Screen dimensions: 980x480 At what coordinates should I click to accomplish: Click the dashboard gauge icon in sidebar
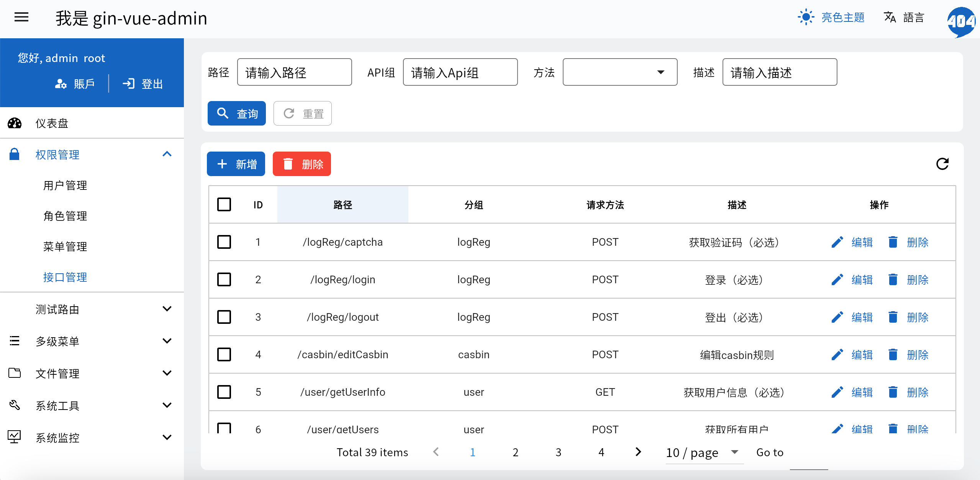[15, 123]
